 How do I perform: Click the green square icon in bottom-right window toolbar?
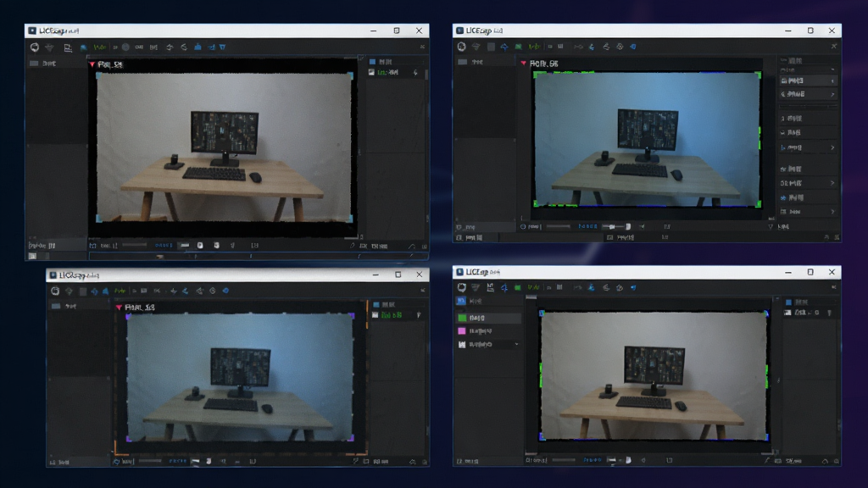coord(518,288)
